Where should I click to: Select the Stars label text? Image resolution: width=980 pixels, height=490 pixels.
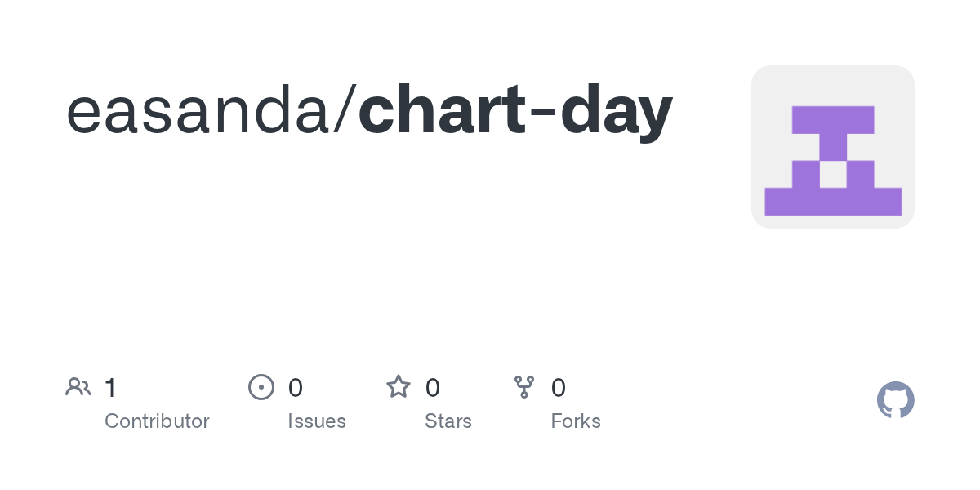[448, 421]
